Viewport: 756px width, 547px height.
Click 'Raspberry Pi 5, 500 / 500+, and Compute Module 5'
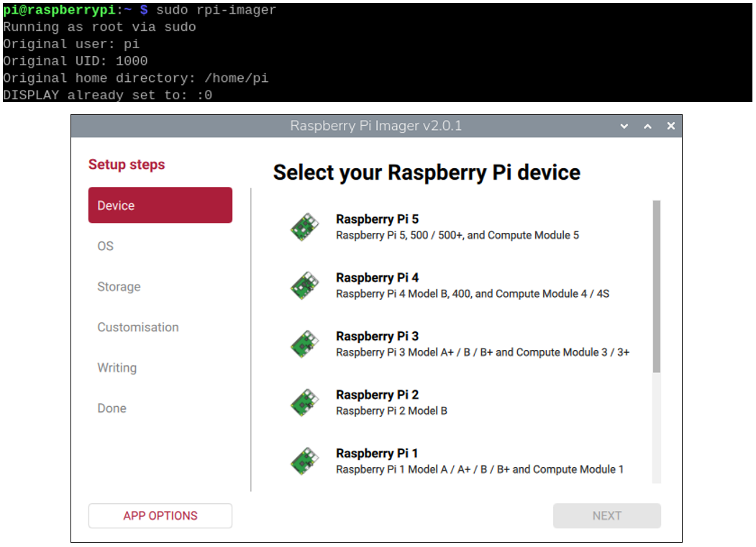point(457,235)
